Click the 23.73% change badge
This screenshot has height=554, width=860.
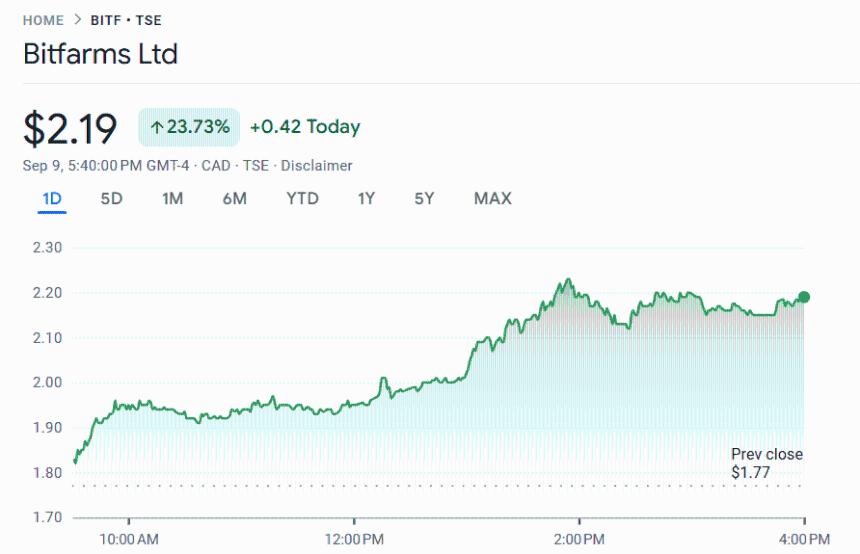tap(189, 127)
